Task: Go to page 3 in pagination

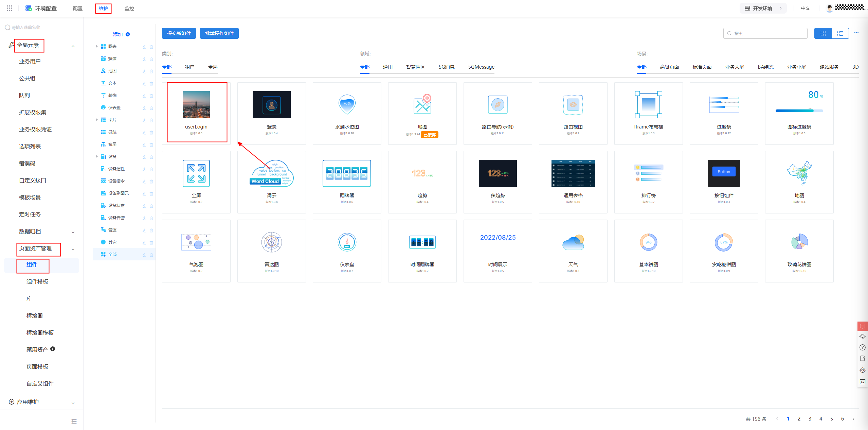Action: point(810,419)
